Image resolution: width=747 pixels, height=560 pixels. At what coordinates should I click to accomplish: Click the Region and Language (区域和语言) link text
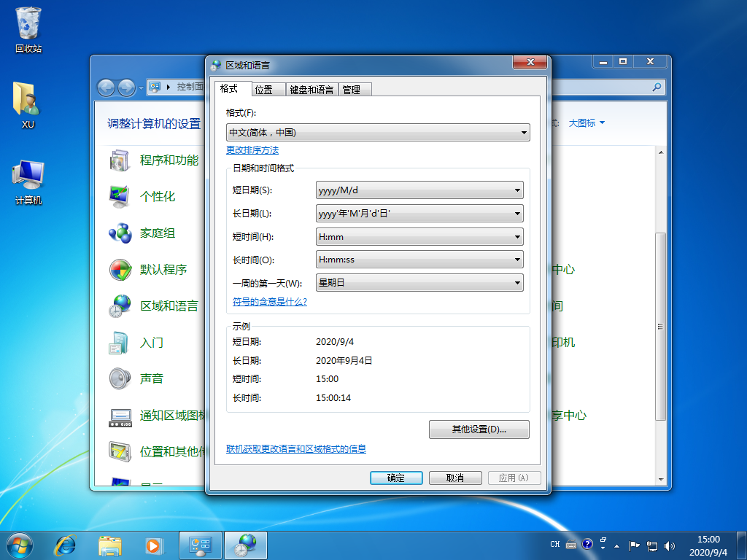tap(169, 306)
